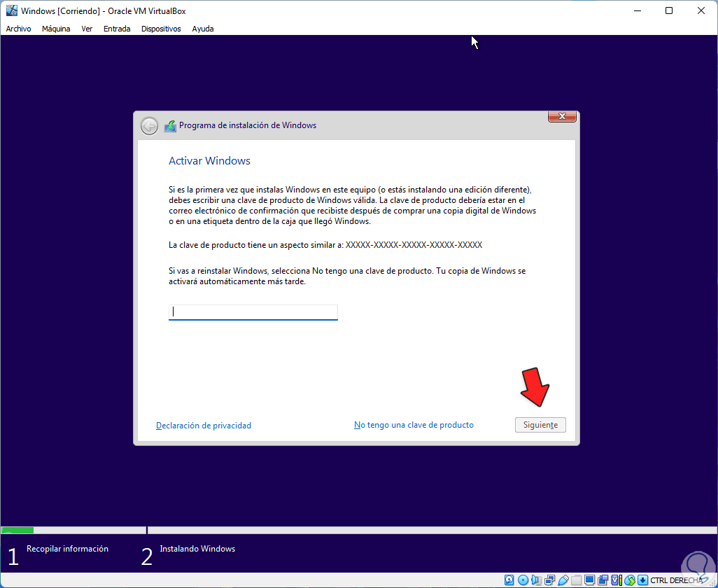Focus the product key input field
The image size is (718, 588).
click(x=253, y=312)
